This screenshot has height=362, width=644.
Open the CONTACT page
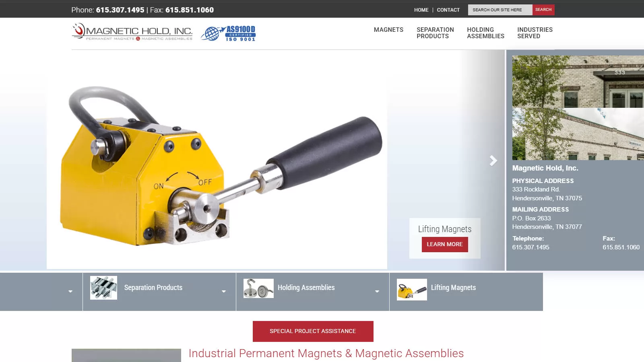pos(448,10)
